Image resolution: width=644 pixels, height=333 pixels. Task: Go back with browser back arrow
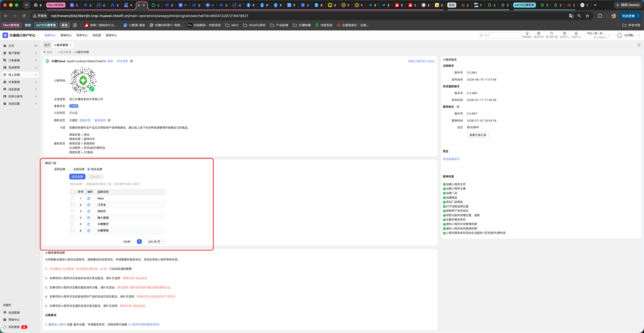coord(6,16)
